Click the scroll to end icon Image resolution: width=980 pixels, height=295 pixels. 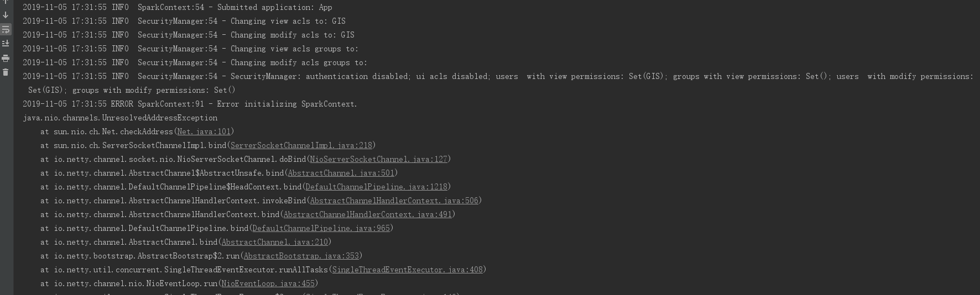tap(6, 44)
